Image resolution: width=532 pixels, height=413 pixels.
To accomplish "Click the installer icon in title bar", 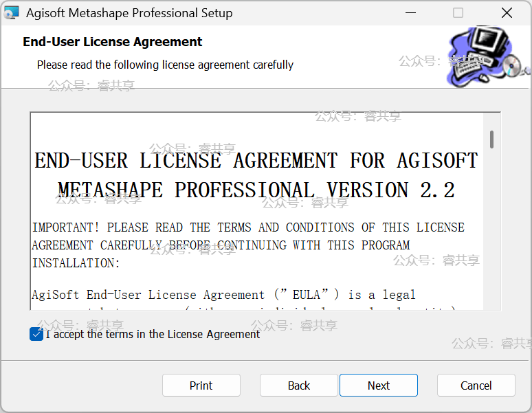I will click(x=12, y=13).
